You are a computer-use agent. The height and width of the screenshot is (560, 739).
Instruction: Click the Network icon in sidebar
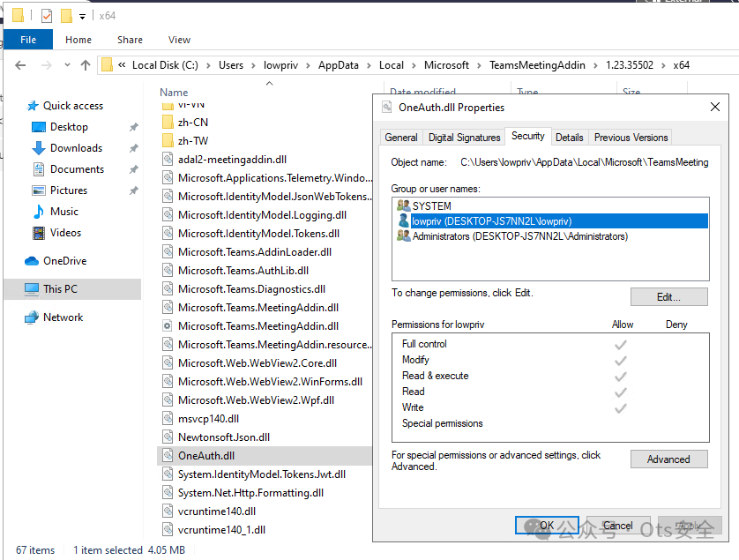tap(32, 317)
